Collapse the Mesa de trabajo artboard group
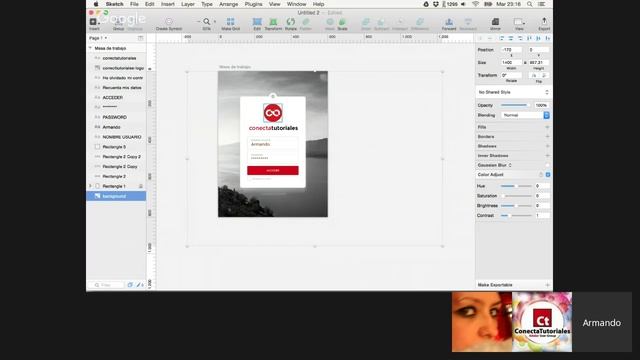This screenshot has width=640, height=360. 90,48
